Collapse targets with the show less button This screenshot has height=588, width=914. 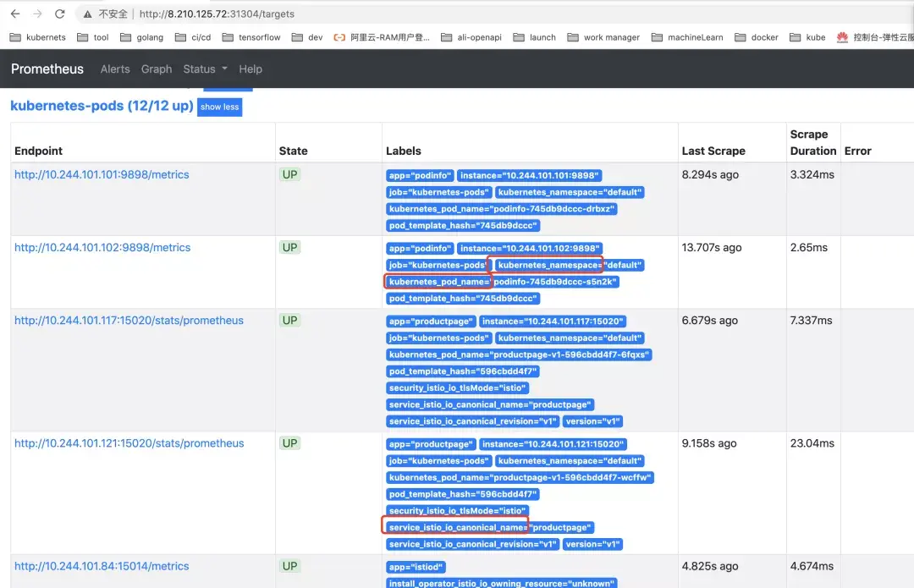click(x=220, y=107)
